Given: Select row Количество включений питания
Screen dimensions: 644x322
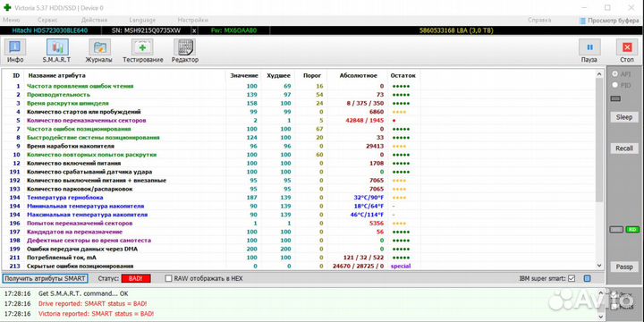Looking at the screenshot, I should pos(211,163).
